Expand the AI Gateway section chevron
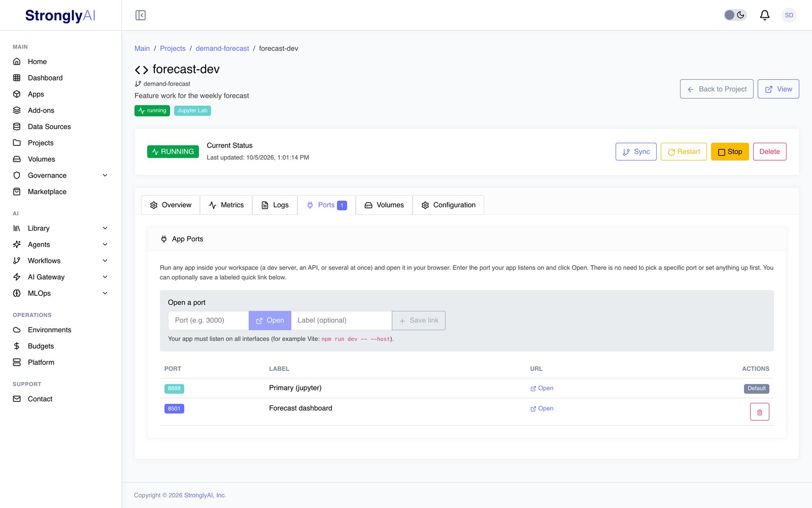This screenshot has width=812, height=508. click(x=105, y=277)
